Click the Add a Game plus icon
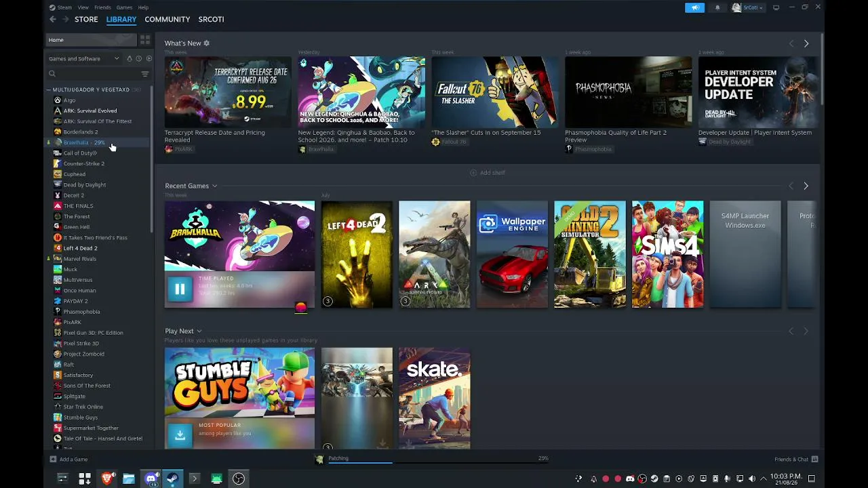Viewport: 868px width, 488px height. [x=53, y=459]
